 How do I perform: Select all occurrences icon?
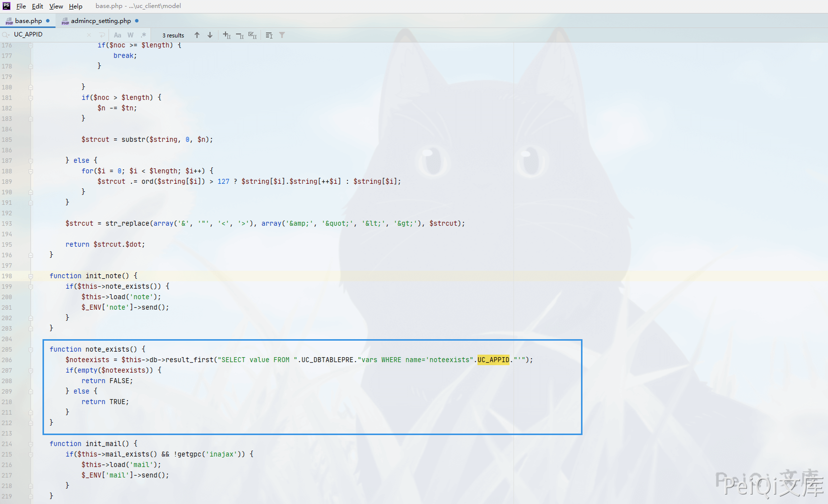252,35
